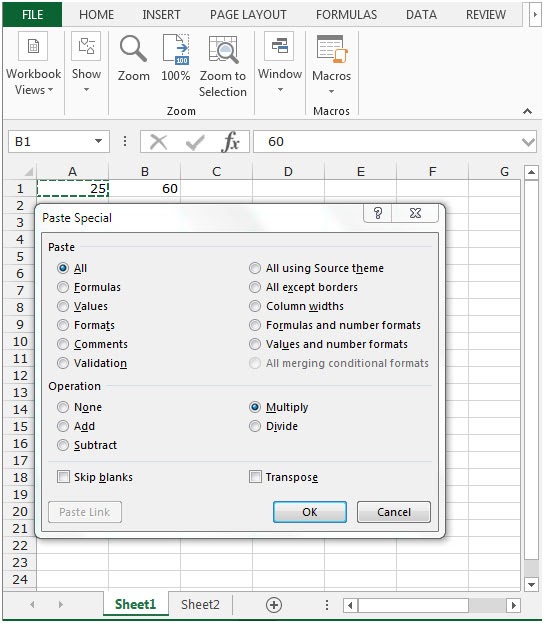The width and height of the screenshot is (544, 623).
Task: Expand the Workbook Views dropdown
Action: [x=33, y=82]
